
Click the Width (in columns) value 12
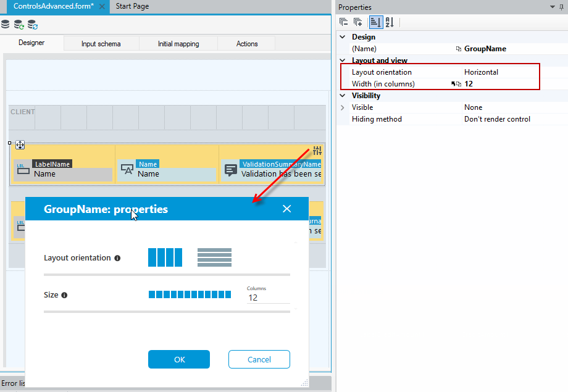click(469, 84)
